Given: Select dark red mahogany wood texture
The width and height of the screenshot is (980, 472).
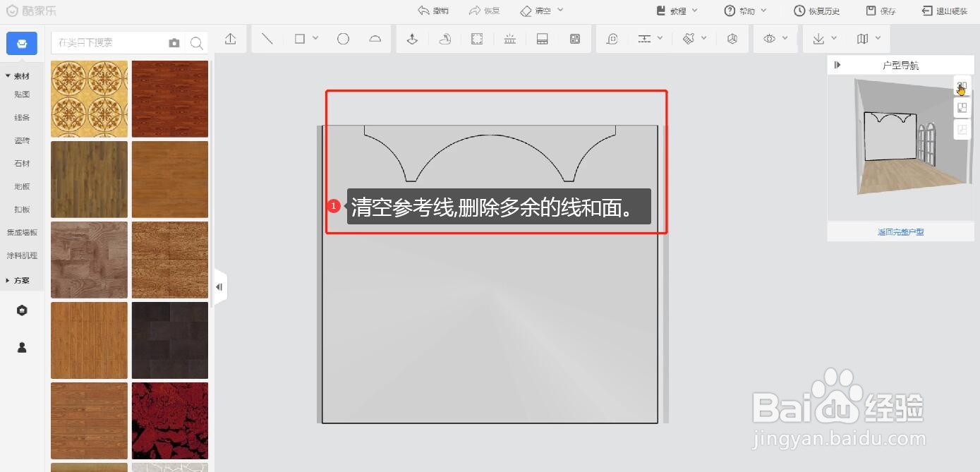Looking at the screenshot, I should coord(170,99).
